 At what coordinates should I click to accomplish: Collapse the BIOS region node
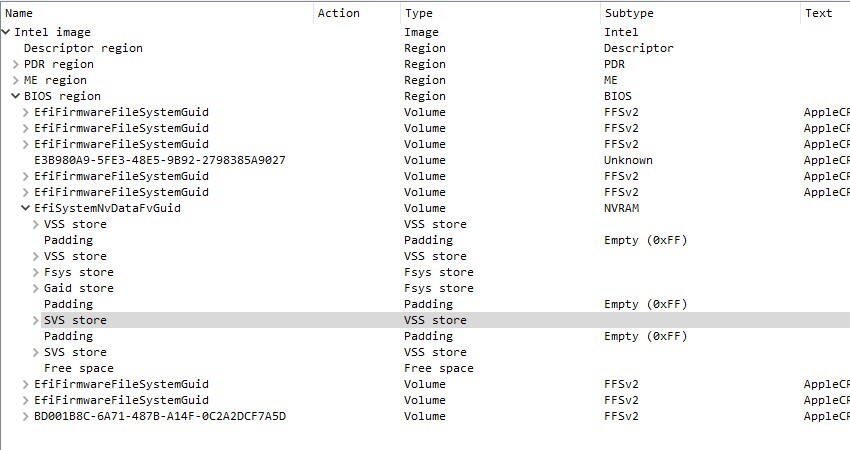click(16, 96)
